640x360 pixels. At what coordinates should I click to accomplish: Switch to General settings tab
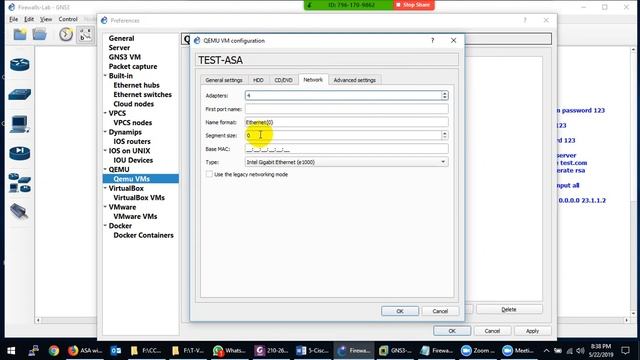point(224,80)
